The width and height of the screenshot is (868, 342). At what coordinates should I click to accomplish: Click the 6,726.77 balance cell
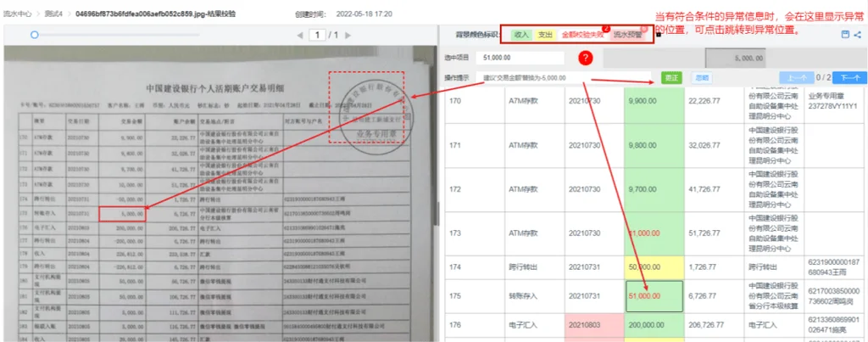tap(714, 296)
